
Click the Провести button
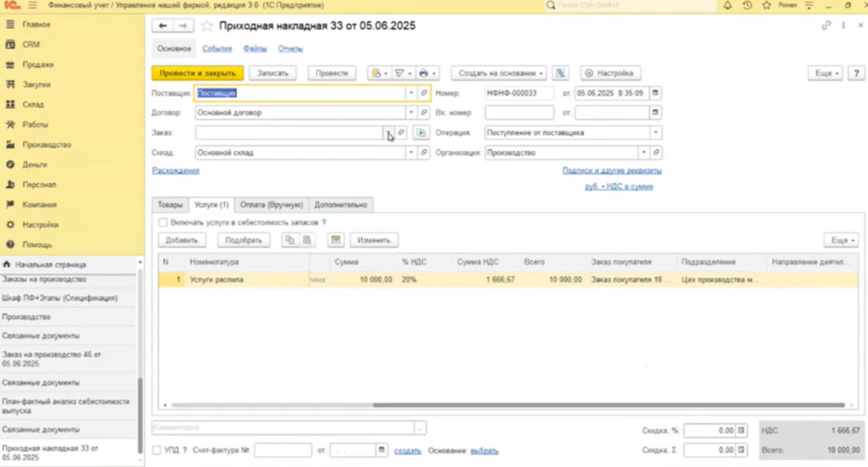tap(331, 73)
